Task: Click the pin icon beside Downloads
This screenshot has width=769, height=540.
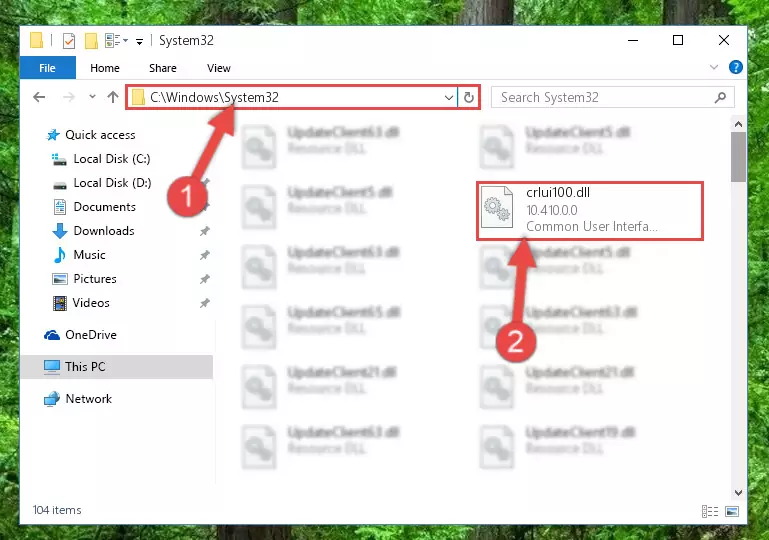Action: coord(205,231)
